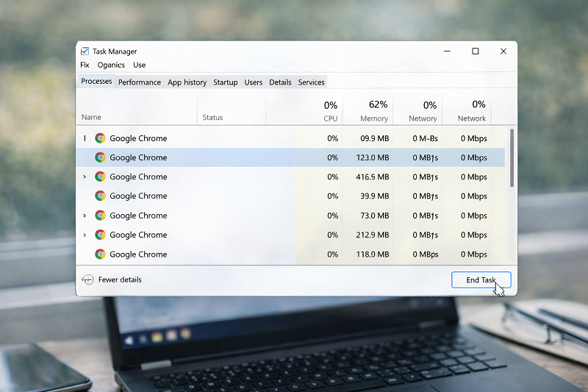This screenshot has width=588, height=392.
Task: Toggle expander of the 09.9 MB Chrome row
Action: 85,138
